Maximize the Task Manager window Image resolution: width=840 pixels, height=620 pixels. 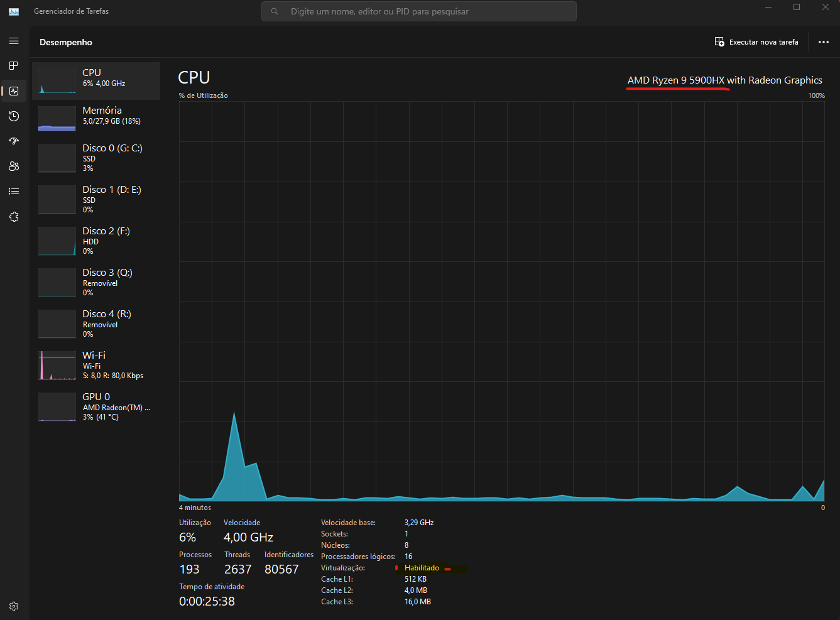coord(797,8)
